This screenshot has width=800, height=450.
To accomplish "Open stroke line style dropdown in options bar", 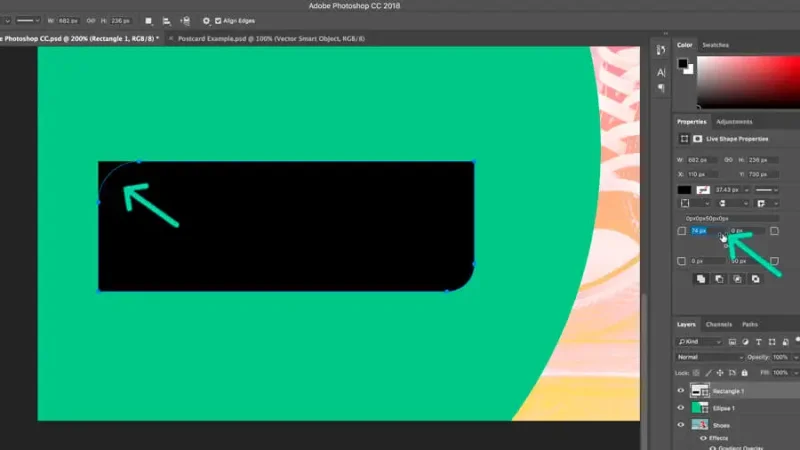I will (x=28, y=21).
